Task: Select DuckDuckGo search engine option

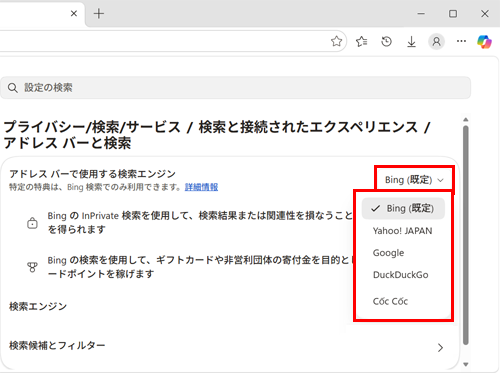Action: coord(400,275)
